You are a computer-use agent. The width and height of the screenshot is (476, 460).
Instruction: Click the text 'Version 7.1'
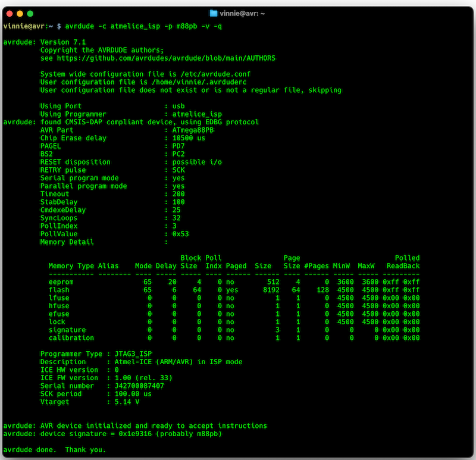click(63, 42)
